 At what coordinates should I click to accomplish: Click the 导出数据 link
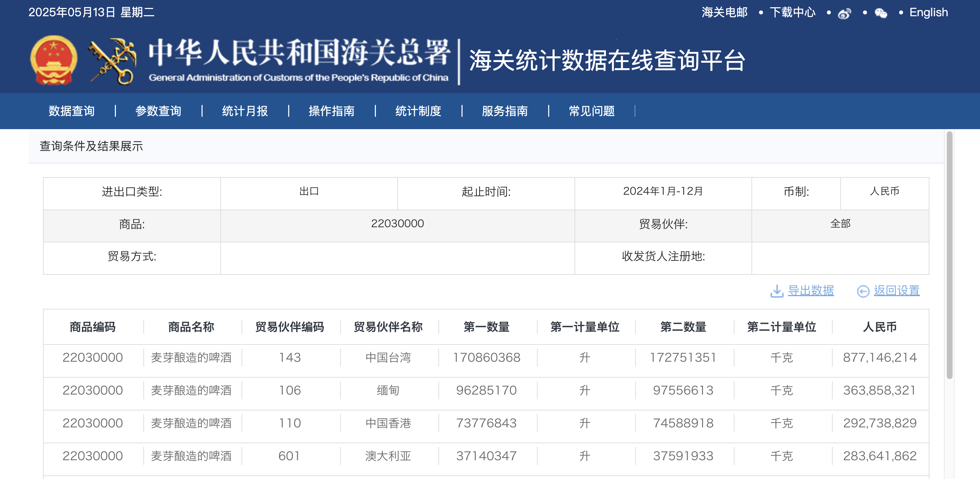point(811,290)
